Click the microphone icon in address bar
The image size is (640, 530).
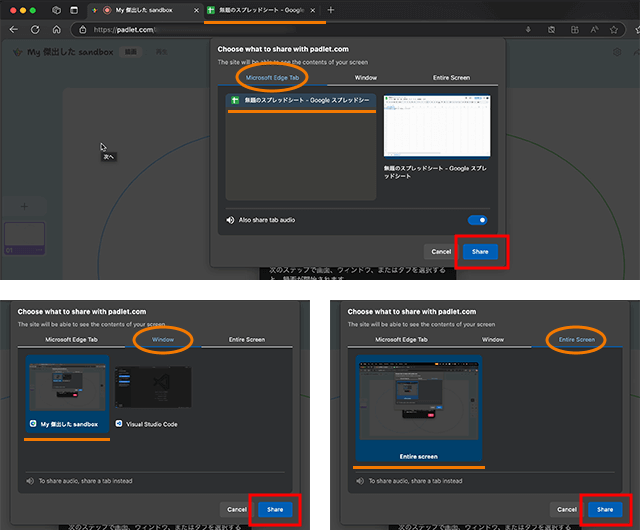[528, 29]
